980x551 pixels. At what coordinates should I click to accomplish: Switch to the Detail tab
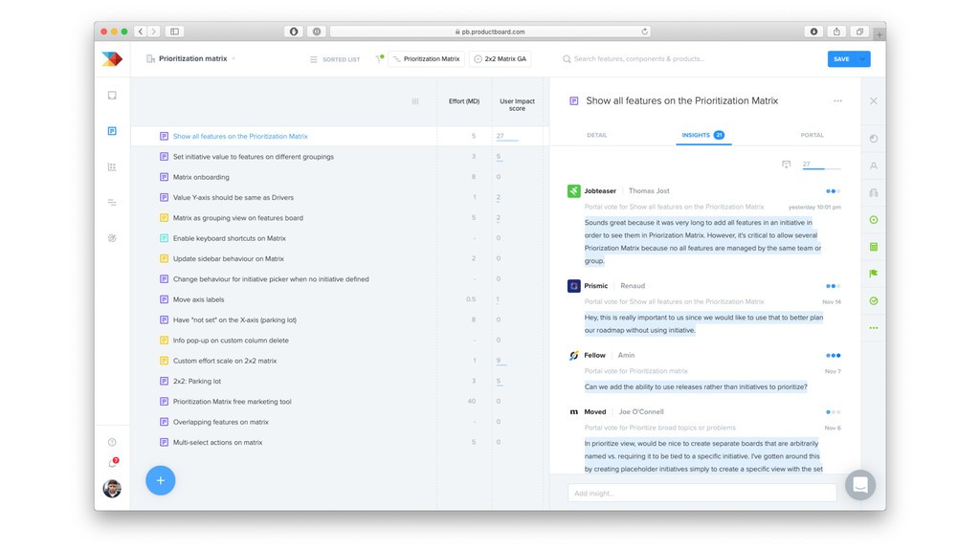596,135
